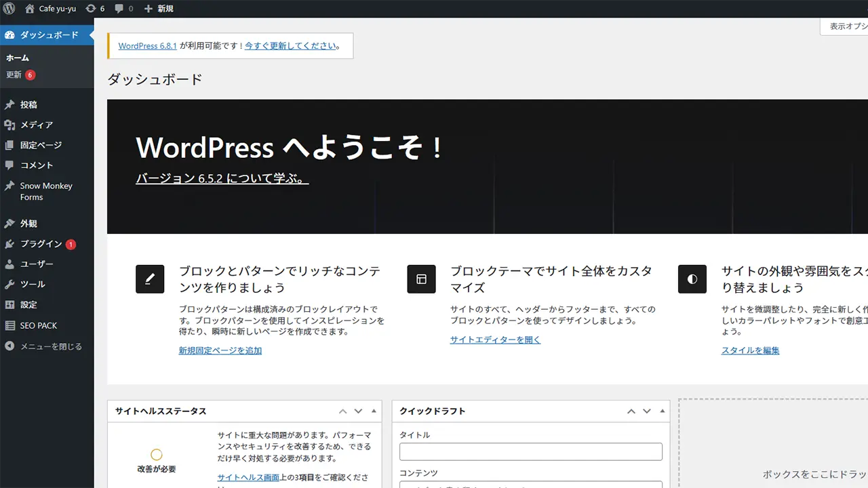Open the comments bubble icon in admin bar
The image size is (868, 488).
[x=119, y=9]
